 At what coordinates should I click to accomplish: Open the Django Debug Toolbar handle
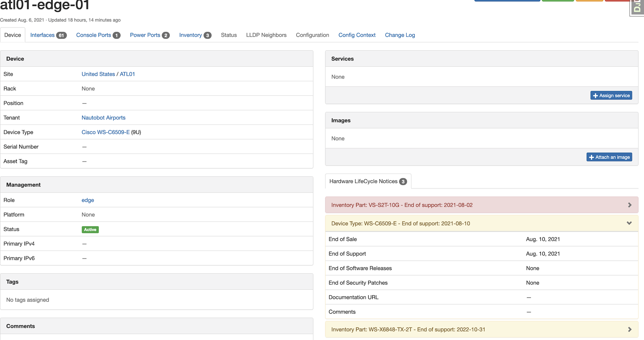click(x=637, y=7)
